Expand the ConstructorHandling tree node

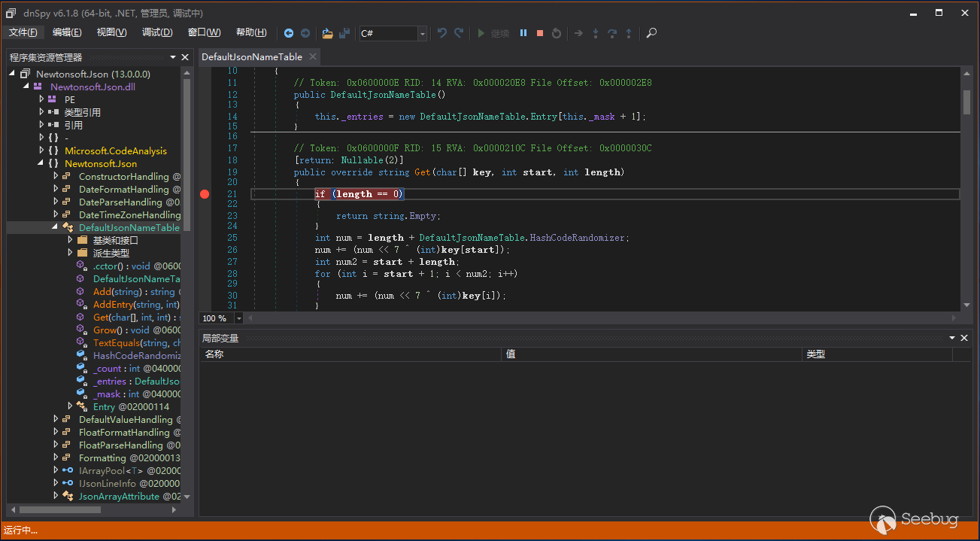(x=56, y=176)
